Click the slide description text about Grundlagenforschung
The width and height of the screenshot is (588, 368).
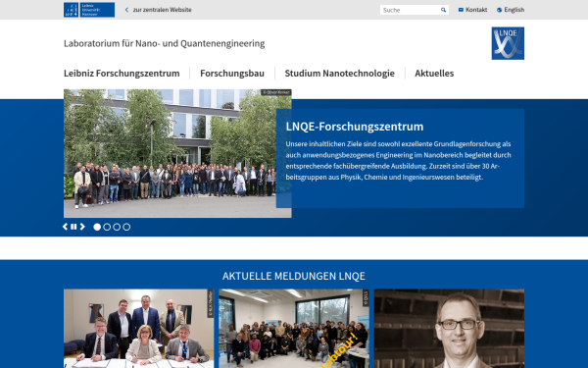398,160
